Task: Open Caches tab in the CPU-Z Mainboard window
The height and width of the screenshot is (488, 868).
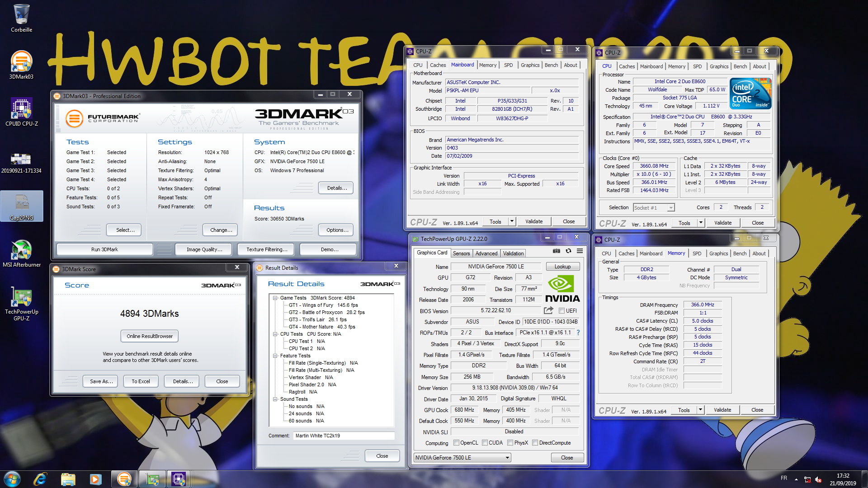Action: (438, 65)
